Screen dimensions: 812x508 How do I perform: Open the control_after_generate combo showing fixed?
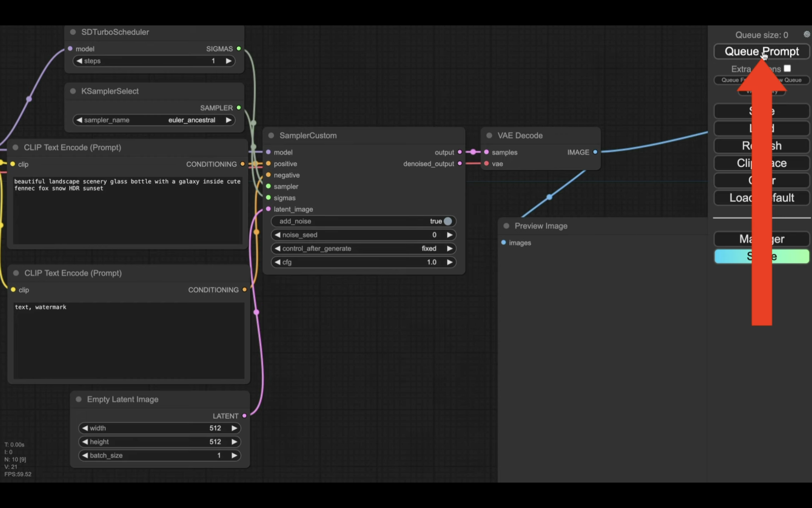363,249
